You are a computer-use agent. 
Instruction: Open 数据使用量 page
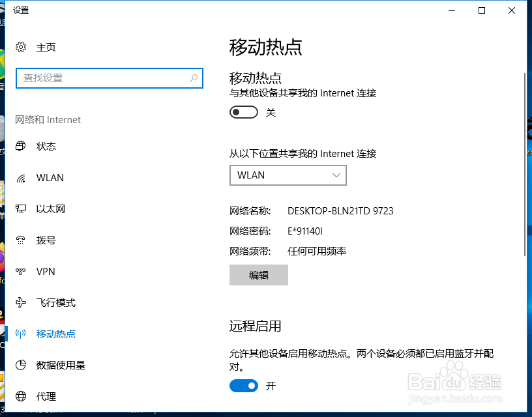61,365
